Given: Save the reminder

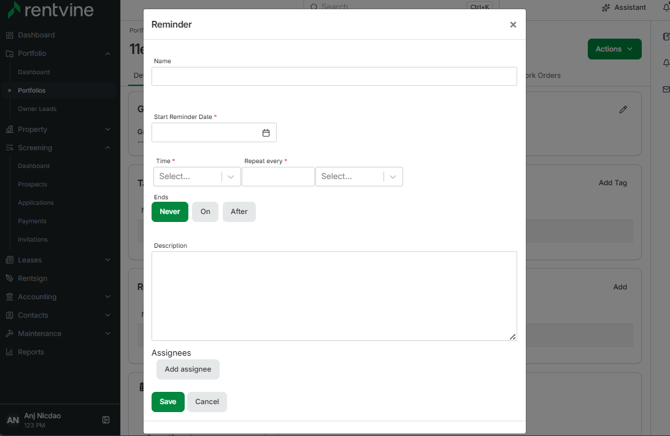Looking at the screenshot, I should [168, 402].
